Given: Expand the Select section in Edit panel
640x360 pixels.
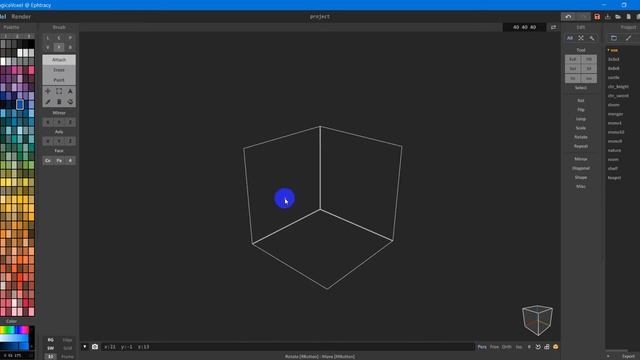Looking at the screenshot, I should (581, 88).
